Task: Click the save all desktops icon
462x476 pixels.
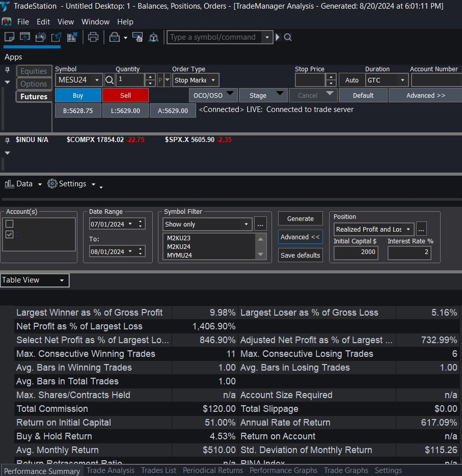Action: (40, 37)
